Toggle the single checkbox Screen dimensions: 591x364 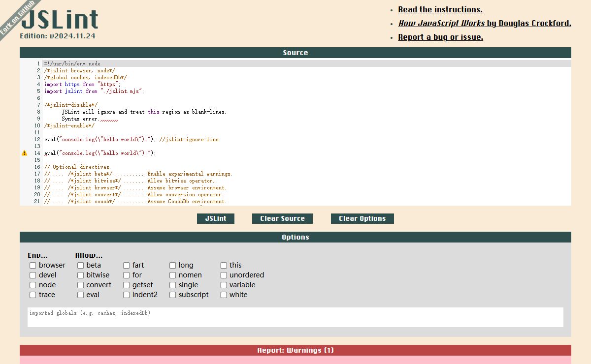click(173, 285)
